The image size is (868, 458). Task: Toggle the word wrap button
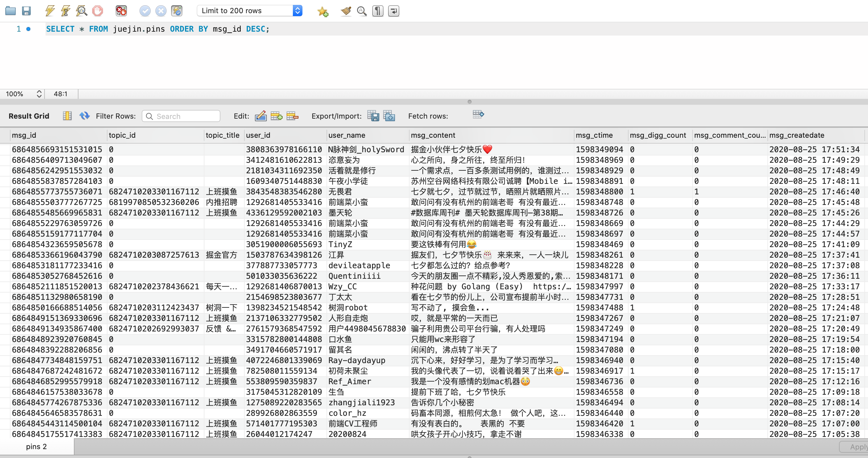[393, 11]
